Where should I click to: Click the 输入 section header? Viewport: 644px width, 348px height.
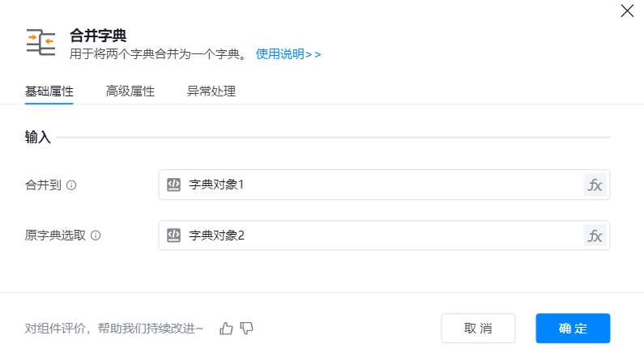38,138
